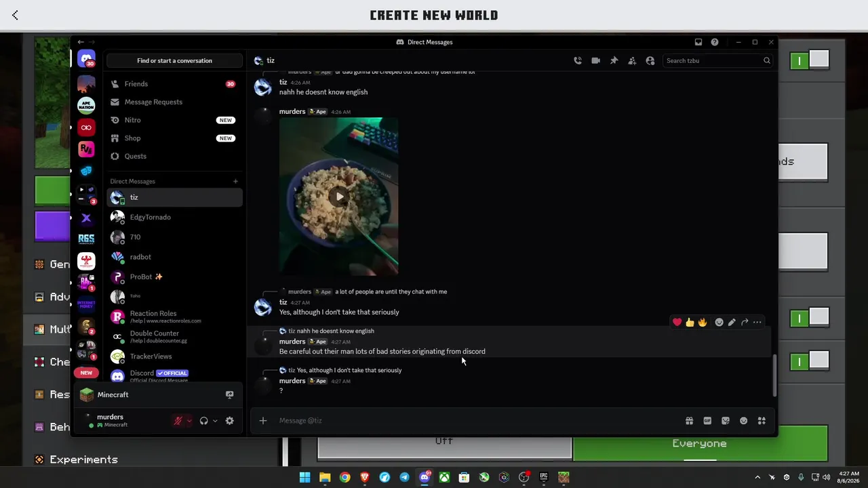868x488 pixels.
Task: Start a voice call with tiz
Action: pyautogui.click(x=578, y=60)
